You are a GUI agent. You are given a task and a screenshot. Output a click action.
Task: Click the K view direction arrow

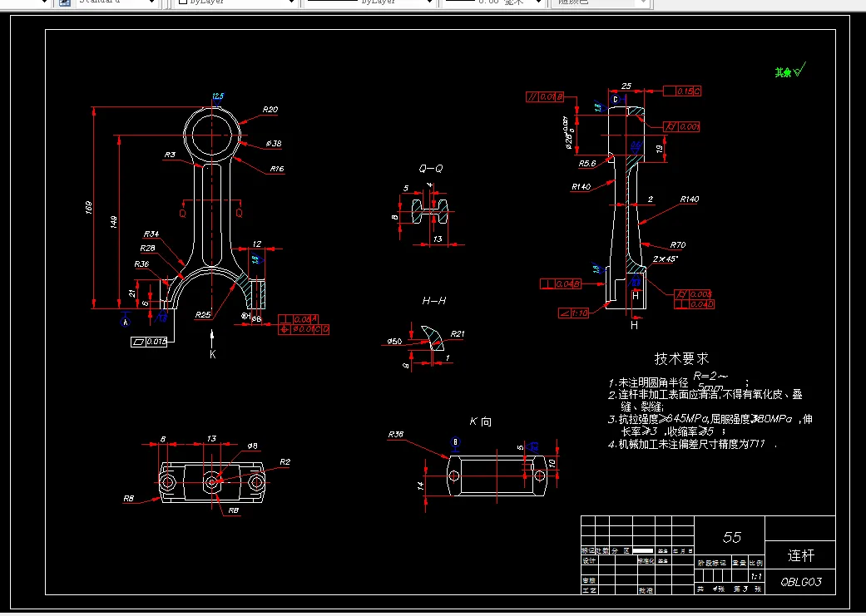point(212,337)
